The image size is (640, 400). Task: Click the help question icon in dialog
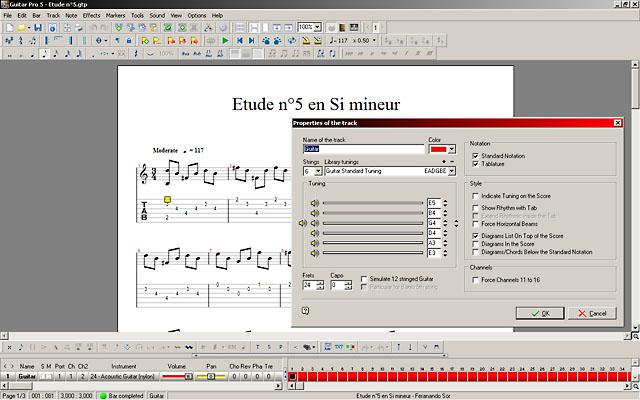click(305, 311)
